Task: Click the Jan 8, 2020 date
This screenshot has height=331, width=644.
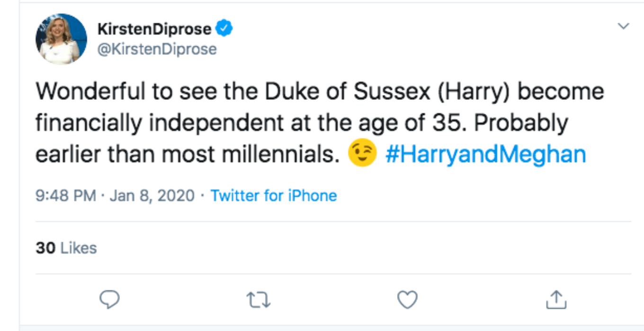Action: coord(152,195)
